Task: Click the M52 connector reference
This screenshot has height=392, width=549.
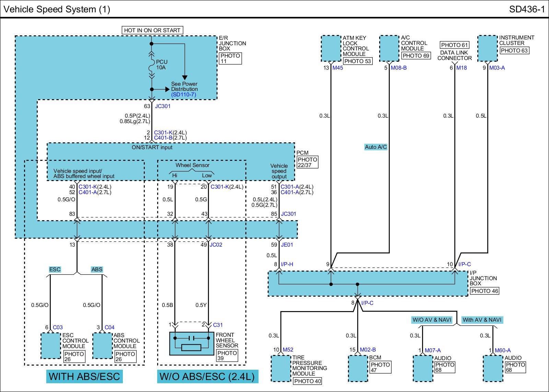Action: tap(288, 350)
